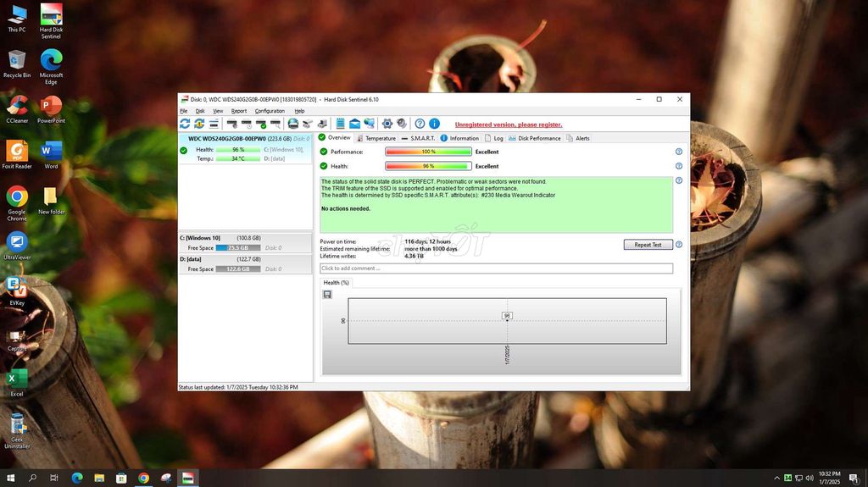Click the C: drive Free Space 75.5 GB bar
Screen dimensions: 868x487
pyautogui.click(x=237, y=248)
